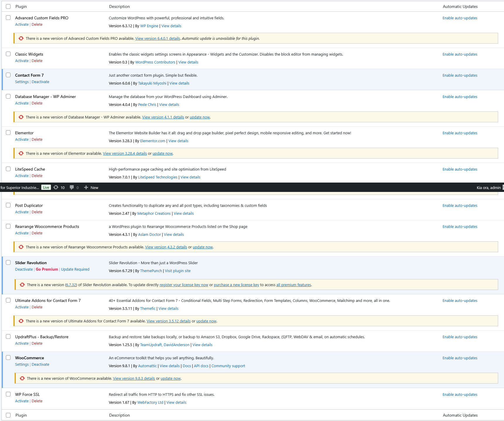The height and width of the screenshot is (421, 504).
Task: Click update icon in Advanced Custom Fields PRO notice
Action: [21, 38]
